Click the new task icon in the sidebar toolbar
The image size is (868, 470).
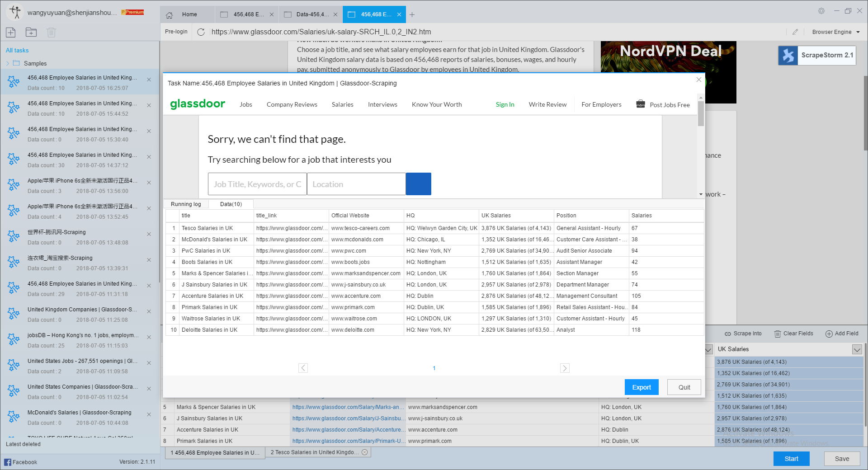11,32
